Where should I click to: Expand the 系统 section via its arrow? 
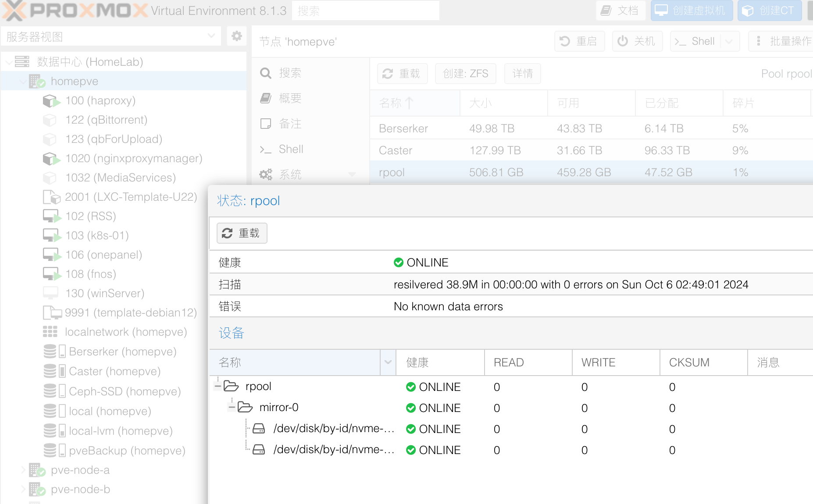[x=352, y=174]
